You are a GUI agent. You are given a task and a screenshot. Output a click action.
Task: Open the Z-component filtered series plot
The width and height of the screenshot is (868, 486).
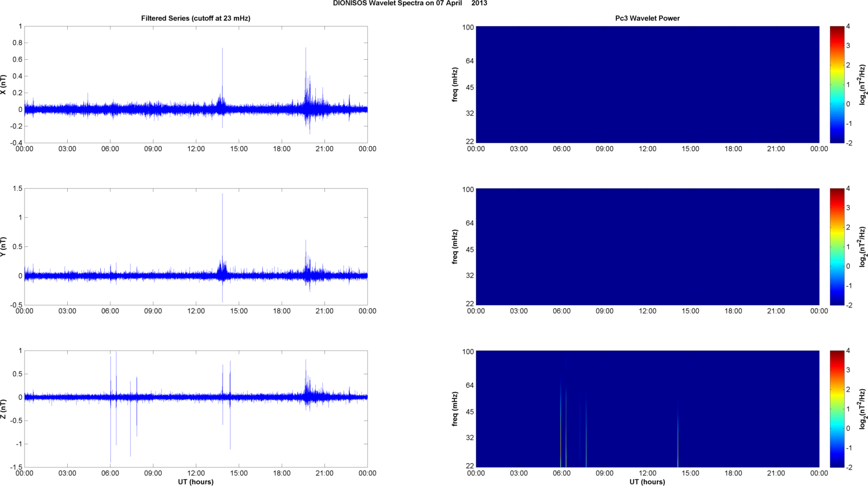(196, 409)
